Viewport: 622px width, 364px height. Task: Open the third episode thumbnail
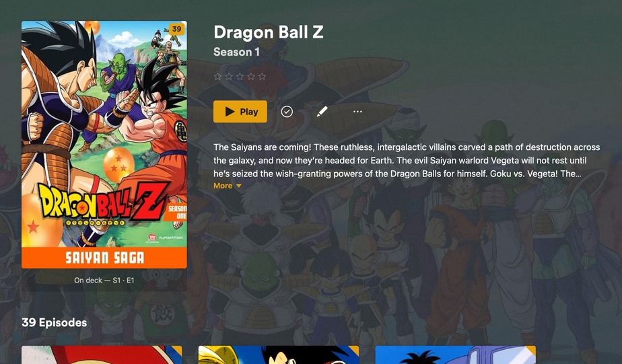455,355
